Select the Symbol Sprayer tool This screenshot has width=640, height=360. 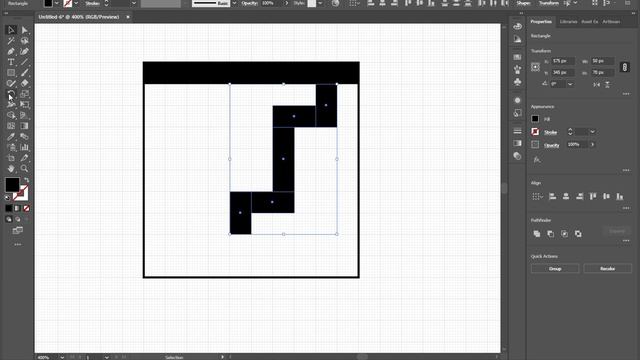pos(11,147)
